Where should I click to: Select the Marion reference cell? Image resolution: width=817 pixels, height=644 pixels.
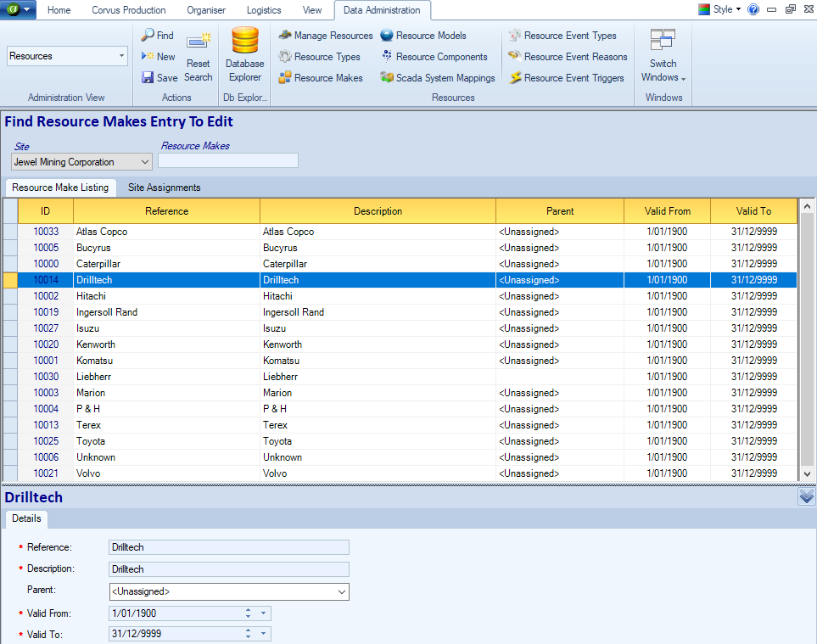click(167, 393)
